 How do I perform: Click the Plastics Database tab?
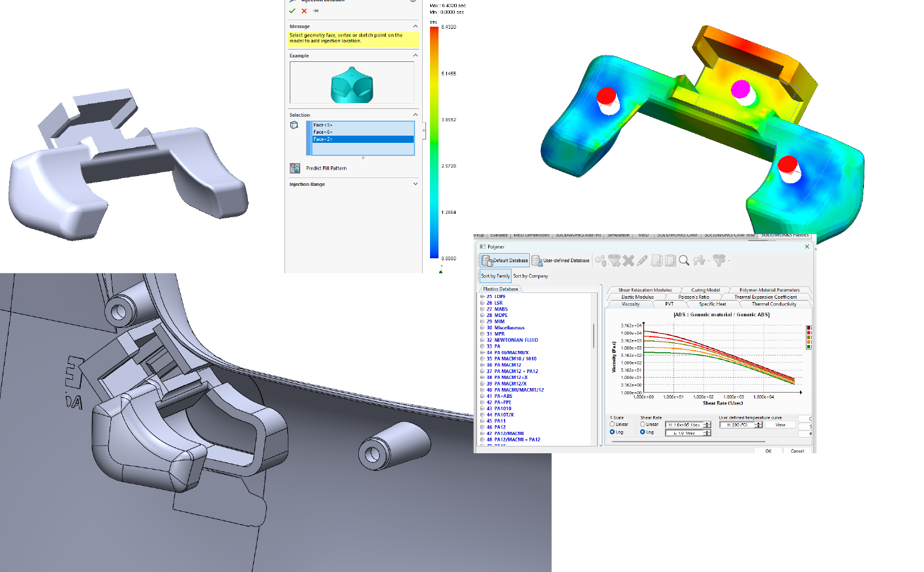[501, 289]
